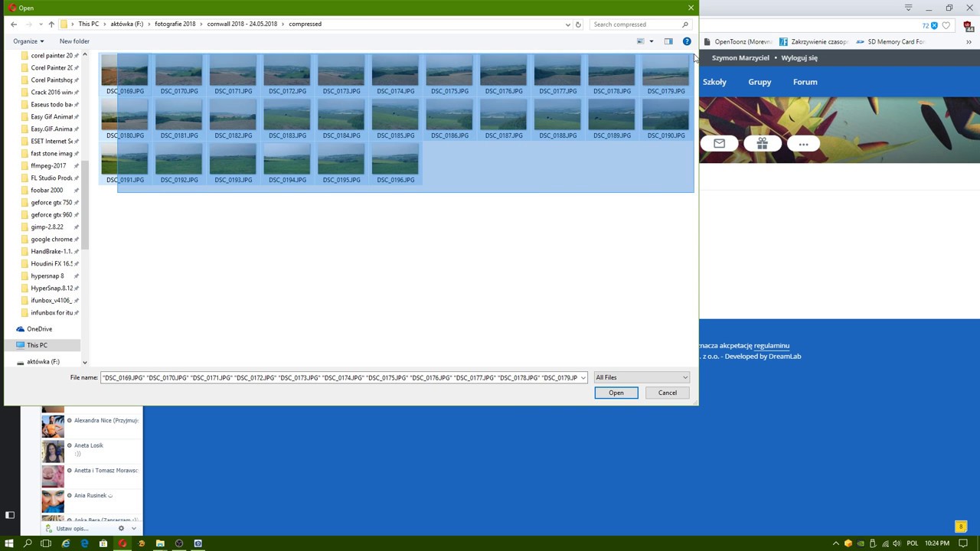Click the File name input field

[x=340, y=377]
